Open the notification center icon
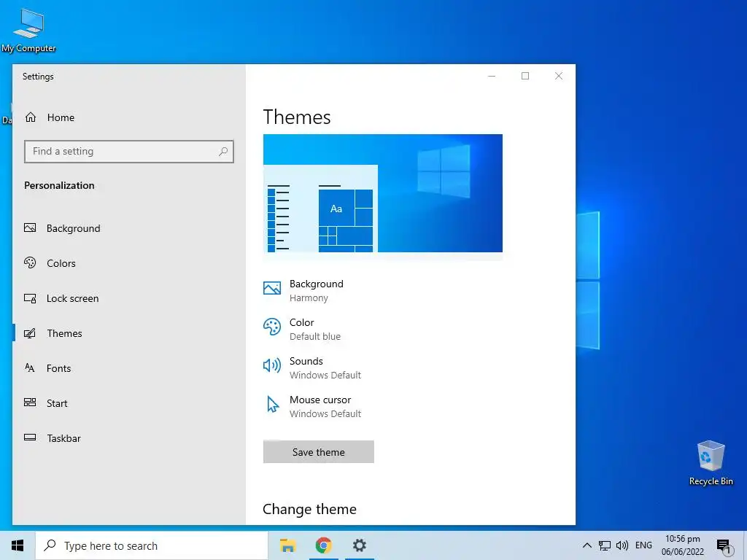 (724, 546)
